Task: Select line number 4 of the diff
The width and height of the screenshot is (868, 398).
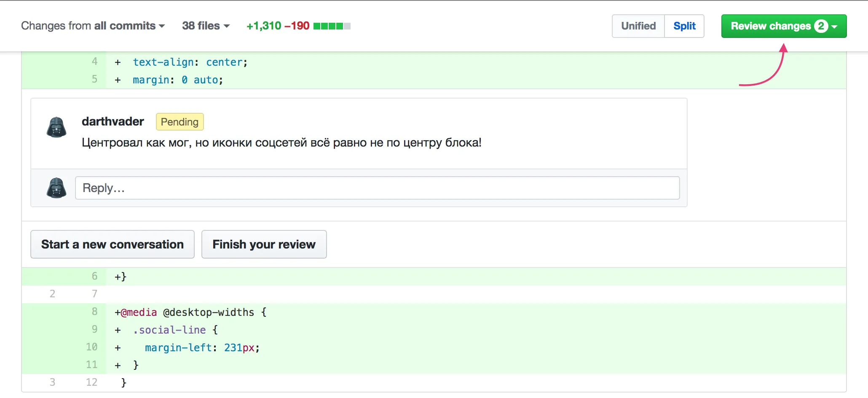Action: [94, 62]
